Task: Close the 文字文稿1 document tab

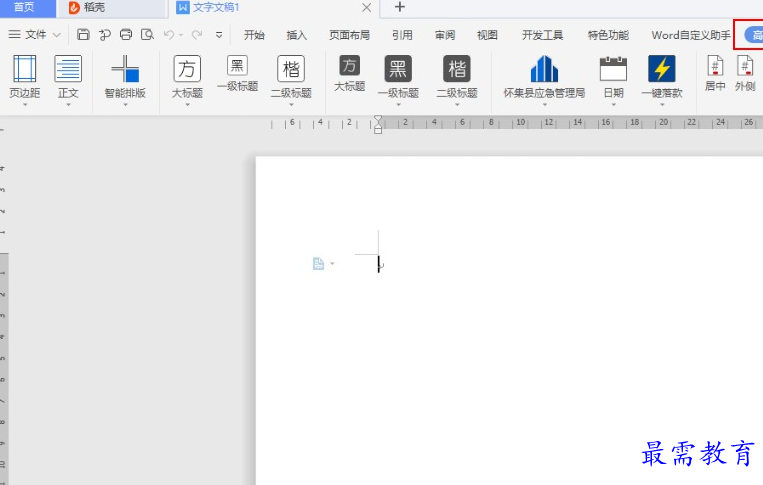Action: (366, 7)
